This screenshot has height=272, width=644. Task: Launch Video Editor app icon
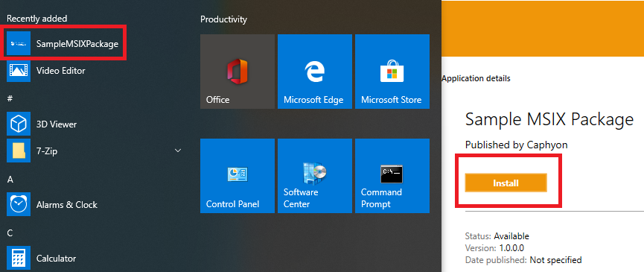[19, 70]
